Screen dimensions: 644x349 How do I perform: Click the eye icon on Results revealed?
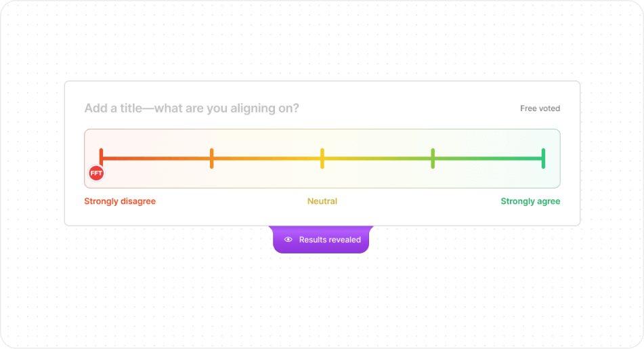tap(288, 240)
